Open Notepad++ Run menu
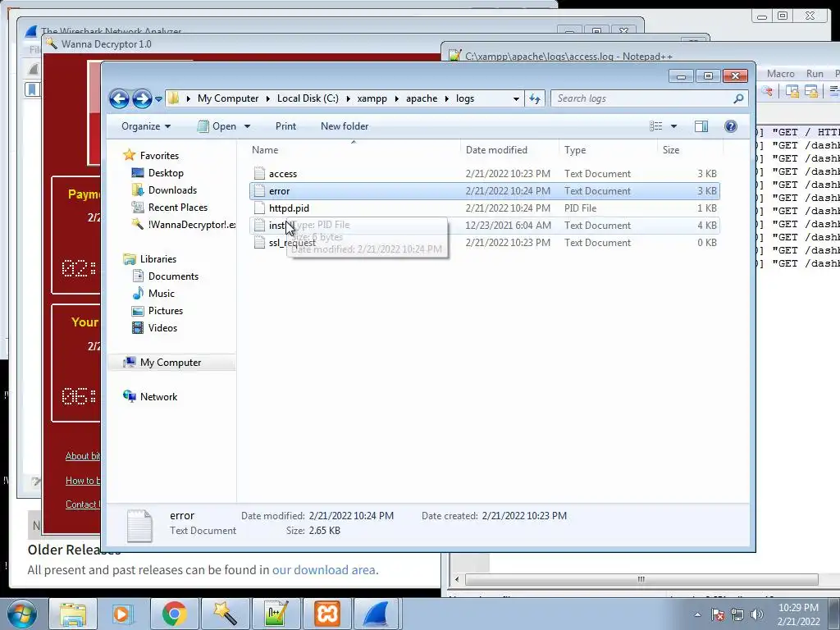This screenshot has width=840, height=630. coord(815,74)
